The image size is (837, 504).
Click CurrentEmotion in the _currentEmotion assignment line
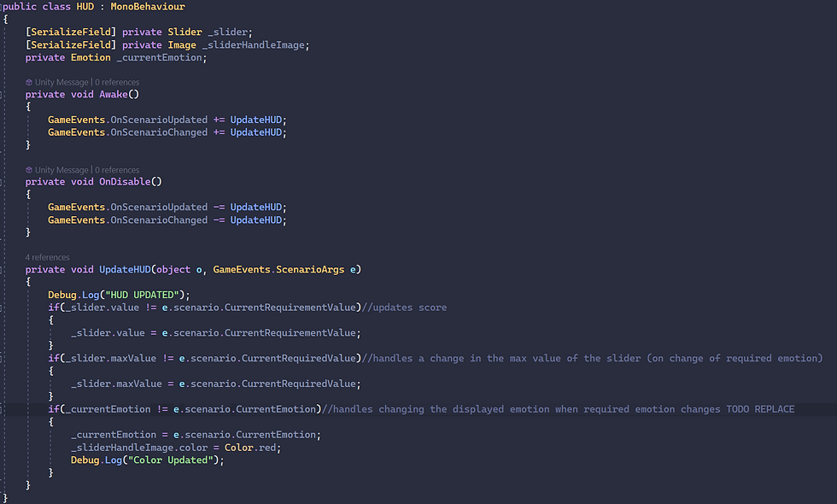click(x=276, y=435)
